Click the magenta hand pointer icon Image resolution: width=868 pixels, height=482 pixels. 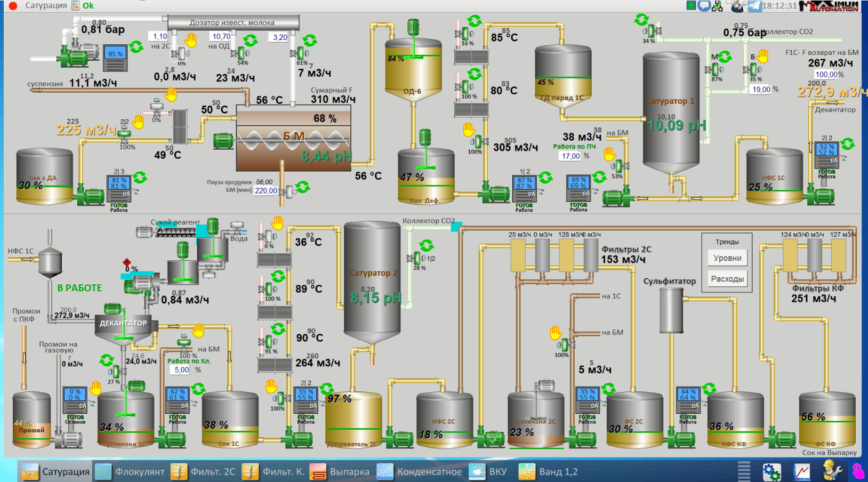click(858, 471)
